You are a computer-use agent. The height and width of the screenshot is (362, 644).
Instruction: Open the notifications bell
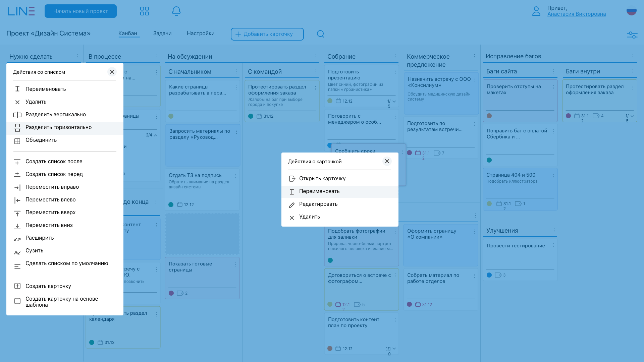[176, 11]
